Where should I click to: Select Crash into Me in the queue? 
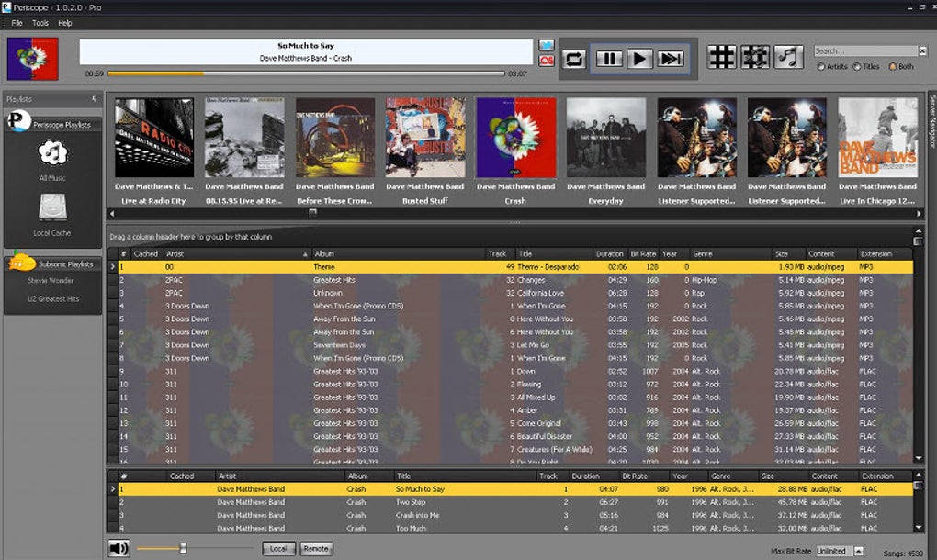[x=515, y=515]
